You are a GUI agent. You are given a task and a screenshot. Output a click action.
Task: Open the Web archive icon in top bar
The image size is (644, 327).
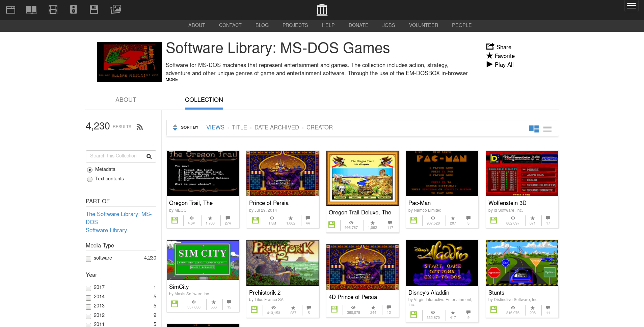pos(11,10)
